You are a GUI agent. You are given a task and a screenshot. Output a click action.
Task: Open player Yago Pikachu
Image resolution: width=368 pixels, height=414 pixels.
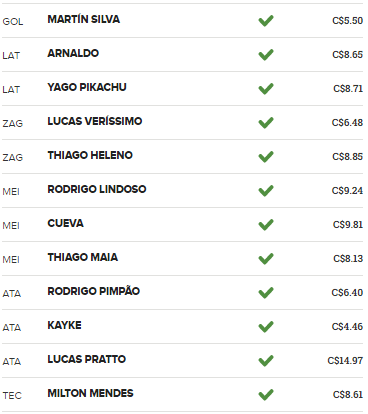[87, 87]
